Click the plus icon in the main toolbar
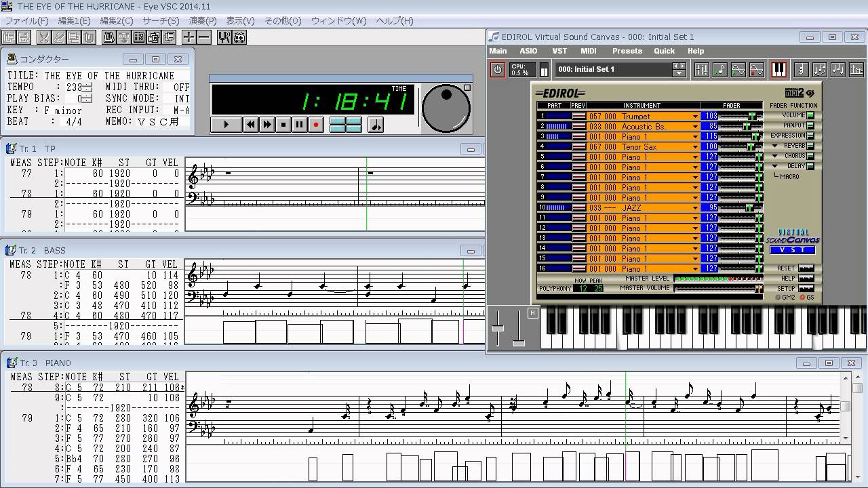The width and height of the screenshot is (868, 488). tap(189, 37)
